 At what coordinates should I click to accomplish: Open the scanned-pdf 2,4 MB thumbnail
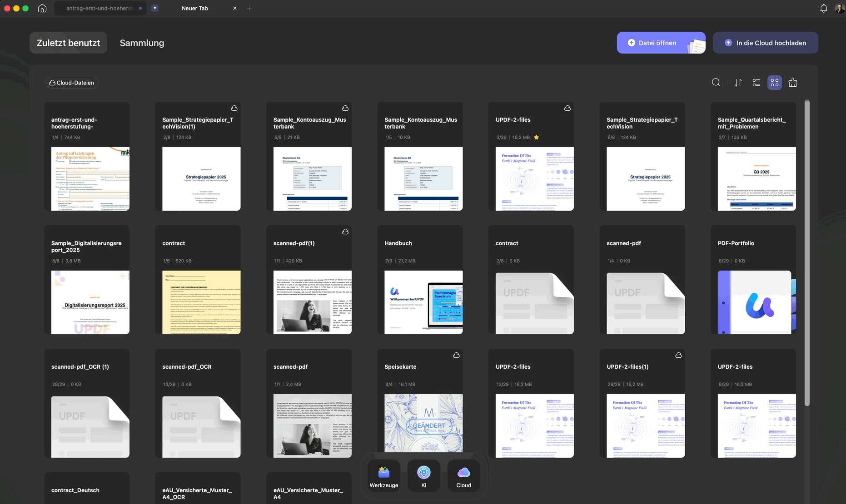313,426
